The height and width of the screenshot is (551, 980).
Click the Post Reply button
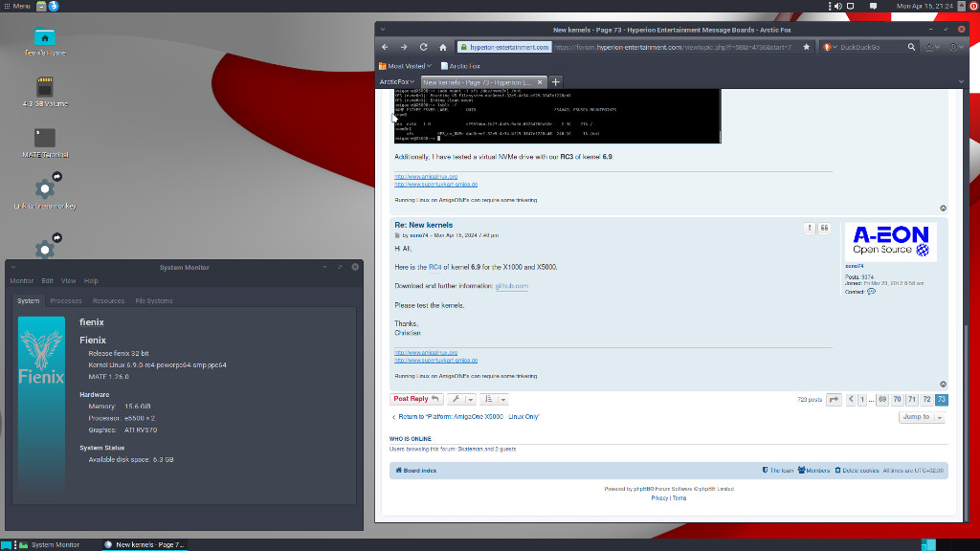416,399
